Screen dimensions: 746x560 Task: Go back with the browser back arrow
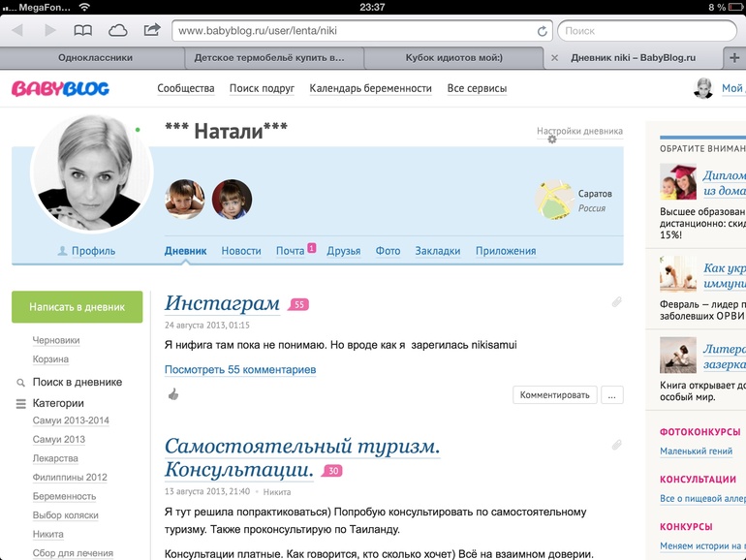coord(17,30)
